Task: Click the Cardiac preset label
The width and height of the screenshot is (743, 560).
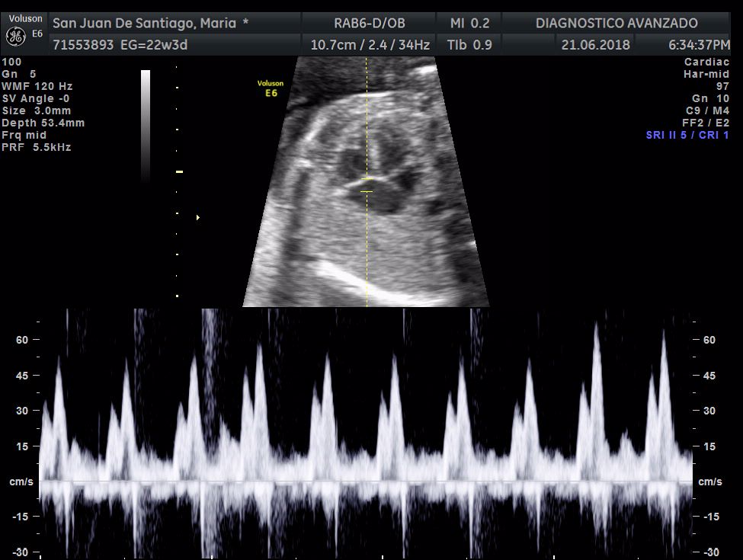Action: [x=706, y=62]
